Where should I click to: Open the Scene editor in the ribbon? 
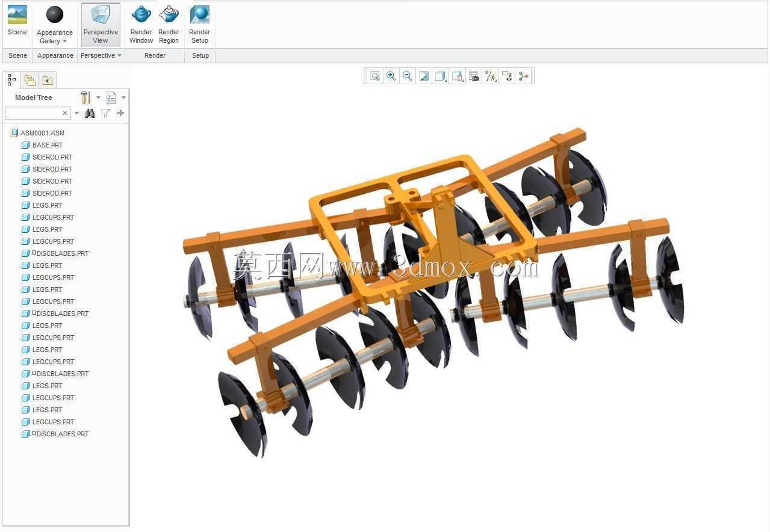(x=17, y=20)
